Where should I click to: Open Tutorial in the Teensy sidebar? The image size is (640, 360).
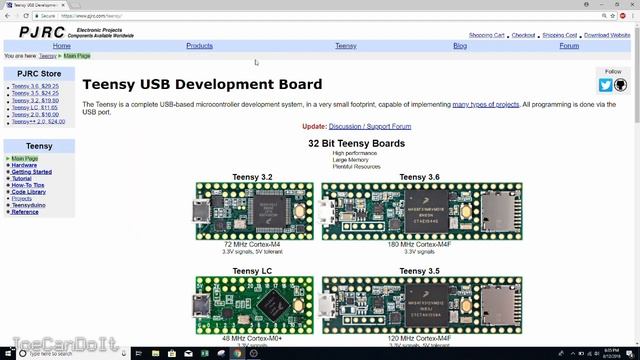21,178
